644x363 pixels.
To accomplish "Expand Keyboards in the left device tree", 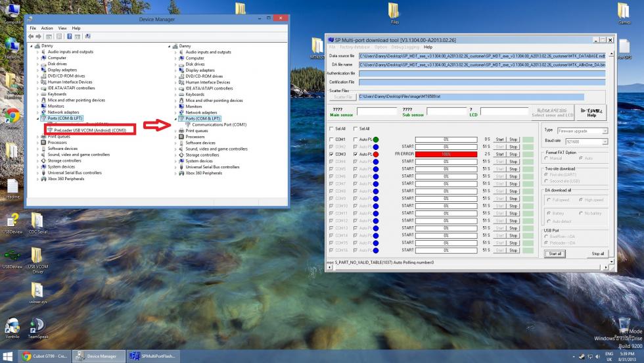I will [x=38, y=94].
